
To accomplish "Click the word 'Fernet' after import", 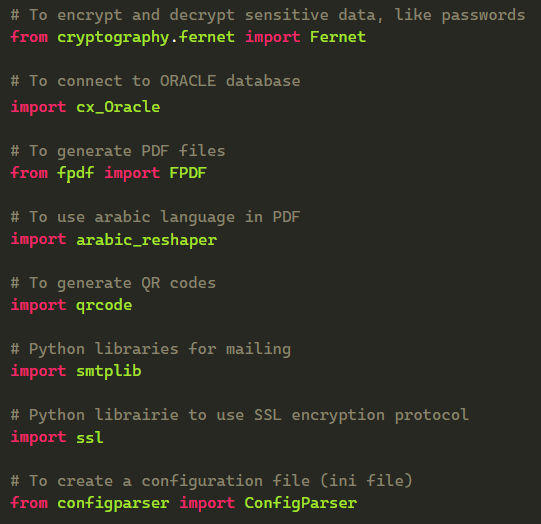I will point(338,37).
